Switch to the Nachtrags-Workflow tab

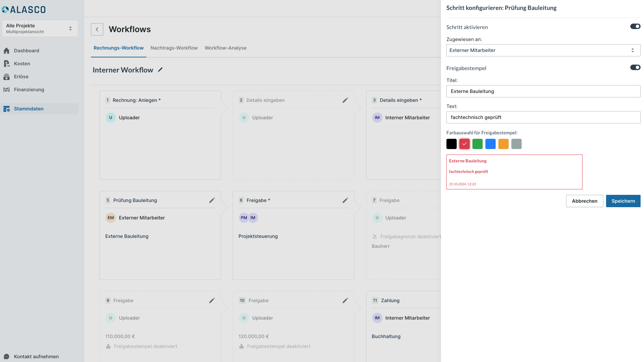click(x=174, y=48)
